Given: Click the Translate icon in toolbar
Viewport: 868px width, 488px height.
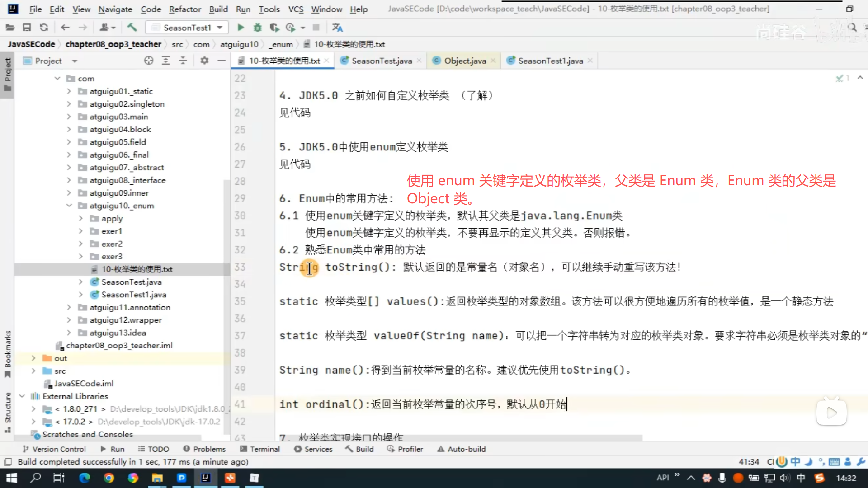Looking at the screenshot, I should 337,28.
